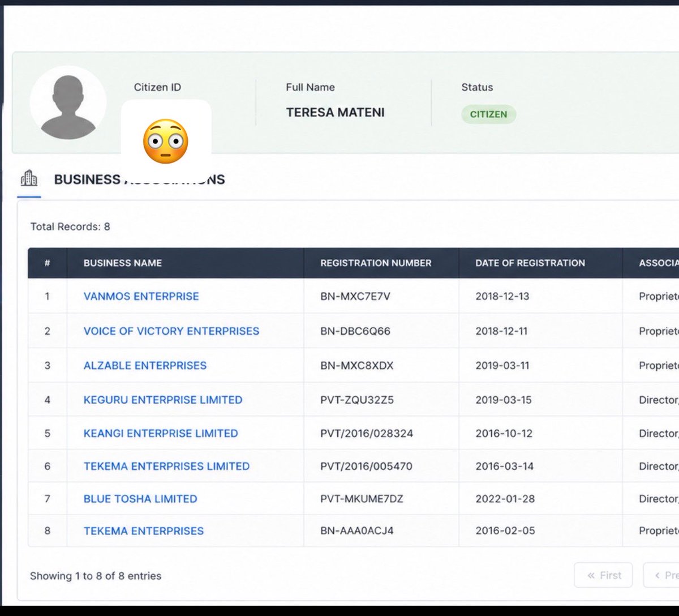Select registration number PVT-ZQU32Z5
The image size is (679, 616).
click(x=357, y=400)
